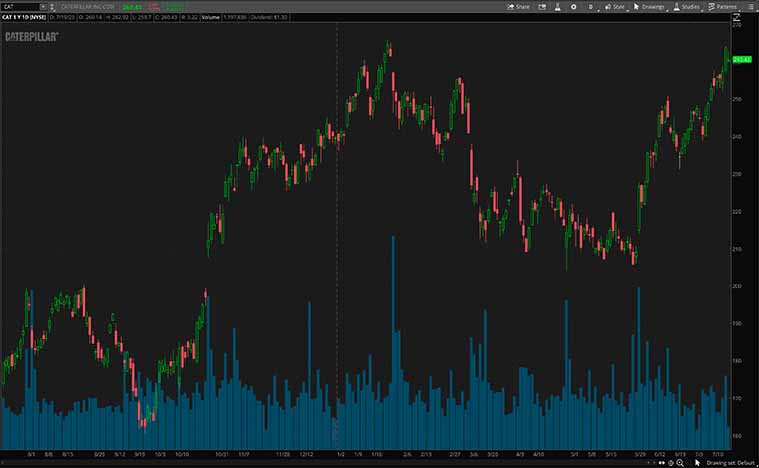Select the pointer cursor tool at bottom
The image size is (759, 468).
696,463
